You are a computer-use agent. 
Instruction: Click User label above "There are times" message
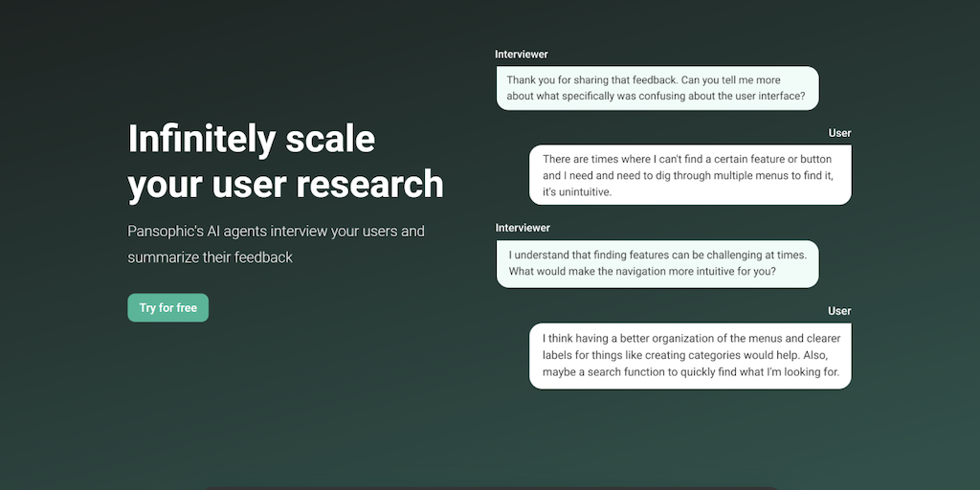coord(839,133)
